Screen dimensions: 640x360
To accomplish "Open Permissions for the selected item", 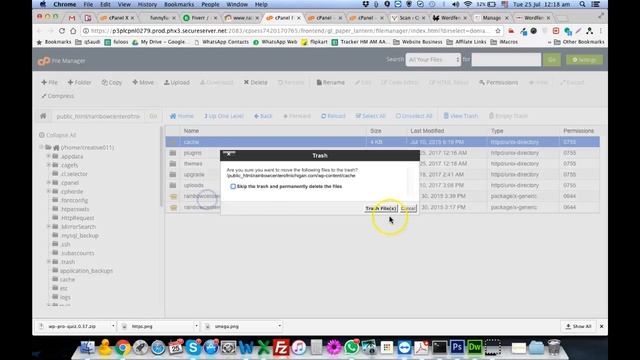I will [498, 82].
